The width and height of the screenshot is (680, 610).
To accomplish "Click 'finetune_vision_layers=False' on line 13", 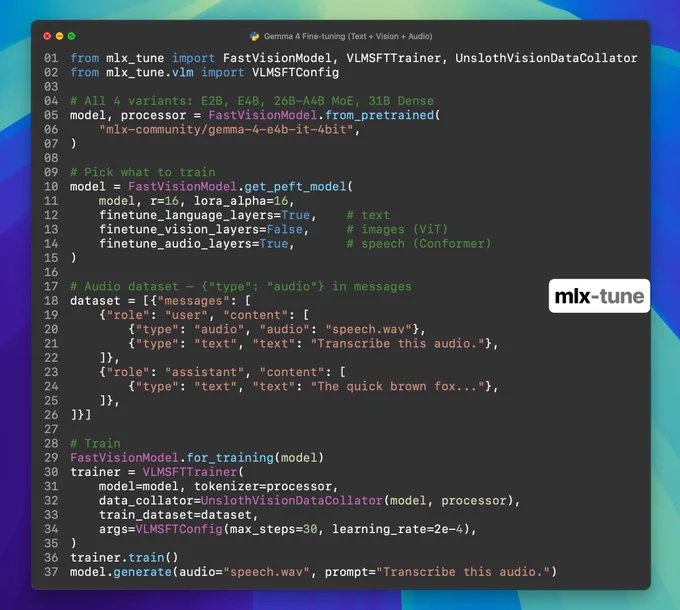I will pos(201,229).
